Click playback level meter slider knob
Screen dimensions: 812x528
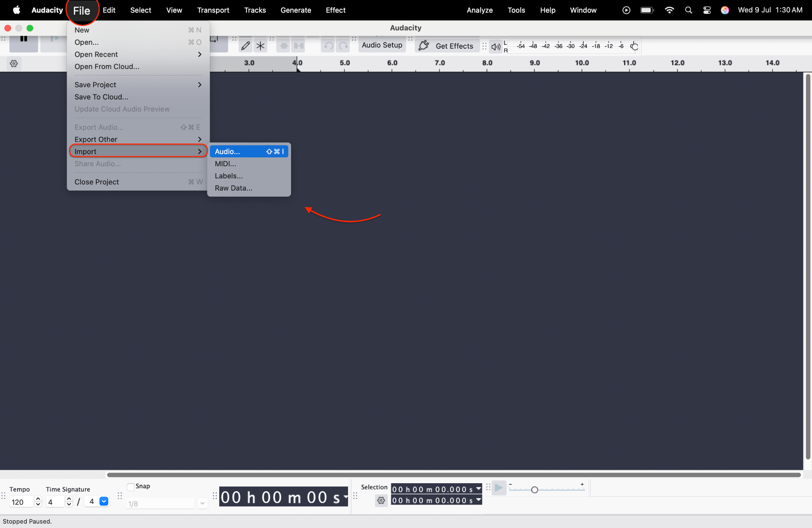[x=634, y=47]
